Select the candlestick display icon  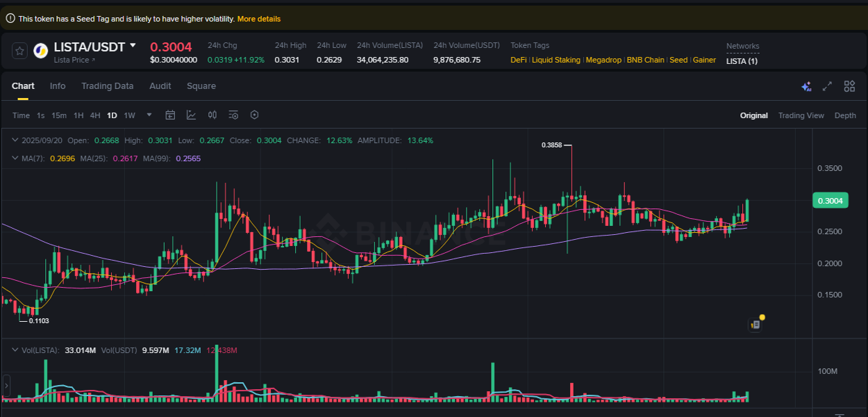(x=212, y=115)
